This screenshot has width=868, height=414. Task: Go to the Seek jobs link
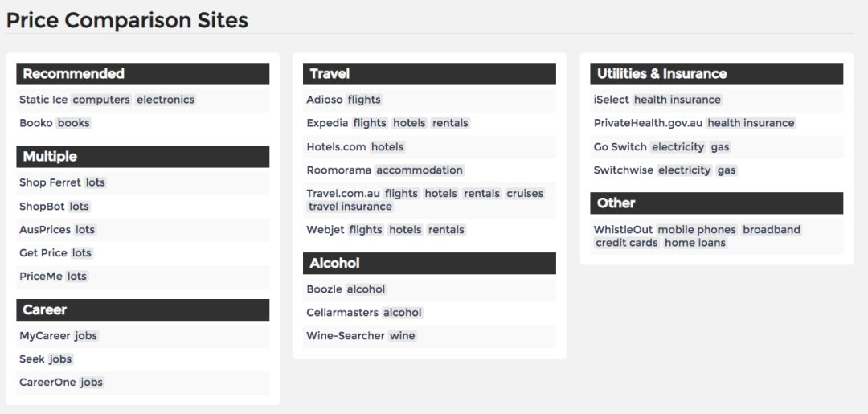pos(31,359)
